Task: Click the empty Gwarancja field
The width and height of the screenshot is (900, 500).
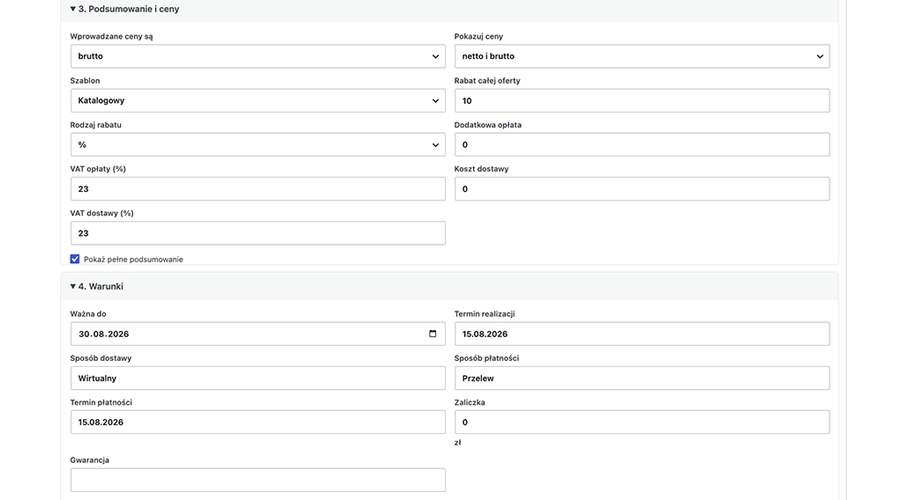Action: pyautogui.click(x=258, y=480)
